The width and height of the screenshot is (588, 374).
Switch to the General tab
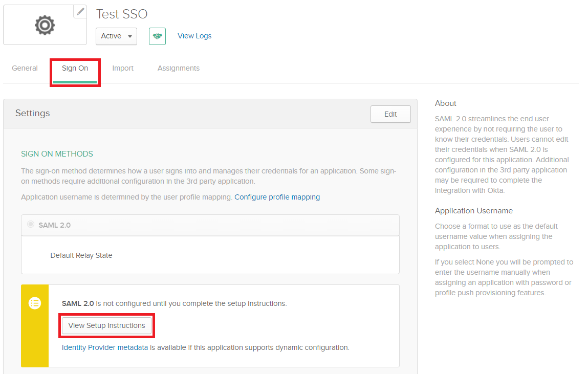pyautogui.click(x=25, y=68)
